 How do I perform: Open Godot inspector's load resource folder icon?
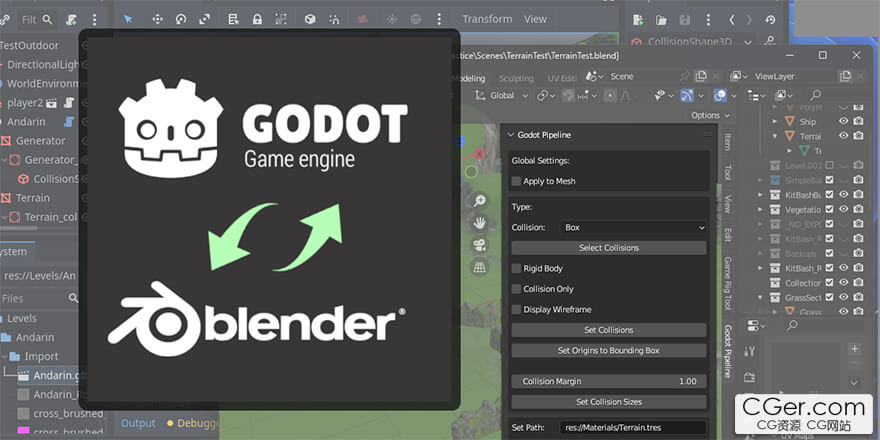[662, 20]
